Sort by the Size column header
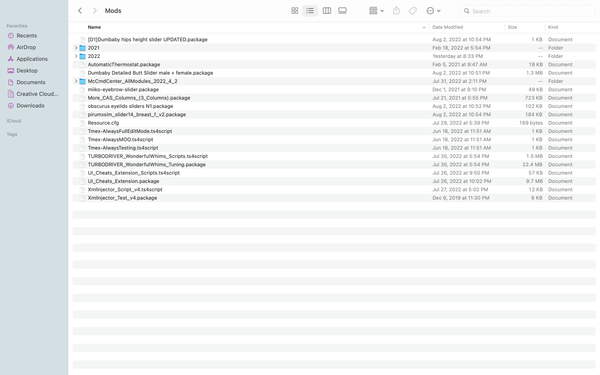Viewport: 600px width, 375px height. click(x=512, y=27)
